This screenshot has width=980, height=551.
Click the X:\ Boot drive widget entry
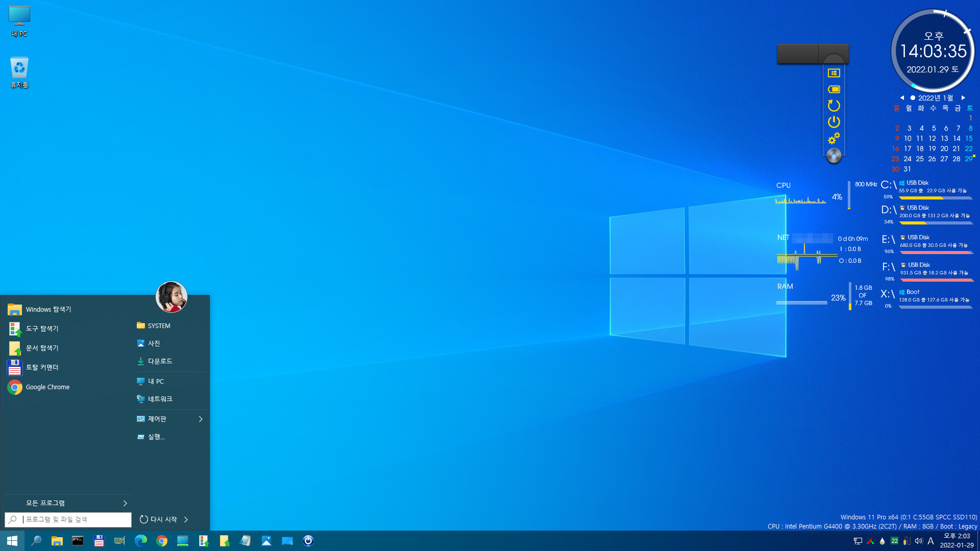pyautogui.click(x=926, y=299)
